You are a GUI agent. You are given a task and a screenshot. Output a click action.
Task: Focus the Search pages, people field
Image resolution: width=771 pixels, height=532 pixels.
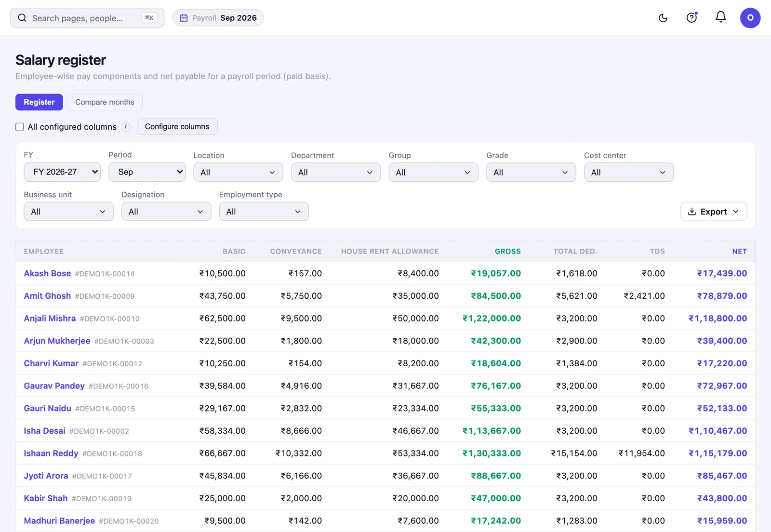point(87,18)
